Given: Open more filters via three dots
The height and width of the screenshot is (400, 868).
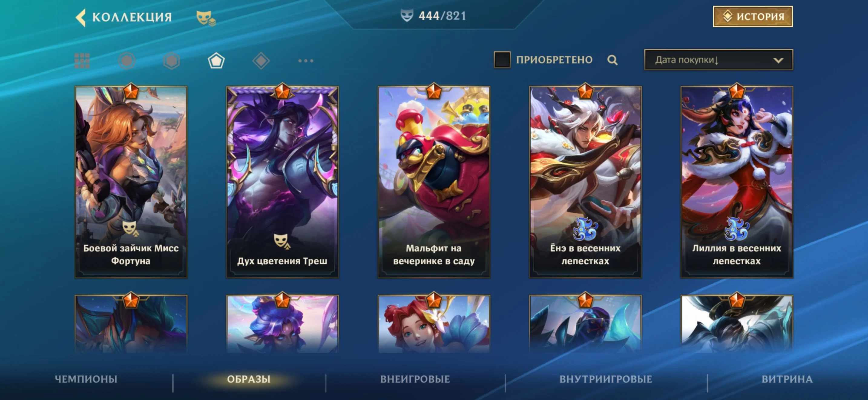Looking at the screenshot, I should [x=306, y=61].
